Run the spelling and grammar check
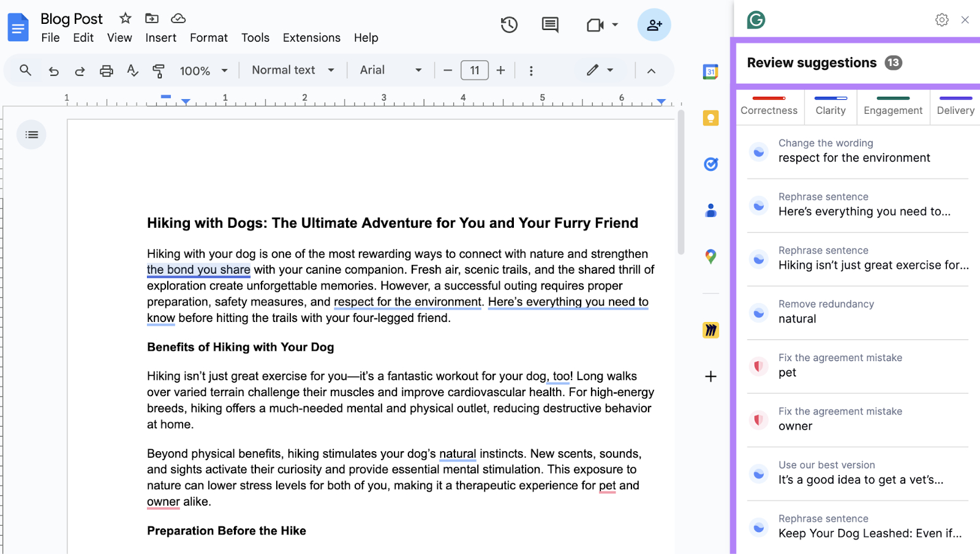This screenshot has height=554, width=980. [x=132, y=70]
